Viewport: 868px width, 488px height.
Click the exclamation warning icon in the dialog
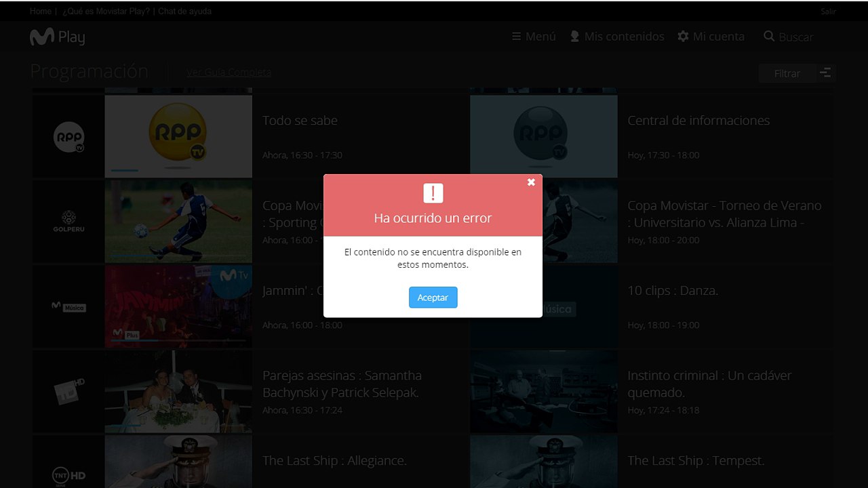(433, 193)
